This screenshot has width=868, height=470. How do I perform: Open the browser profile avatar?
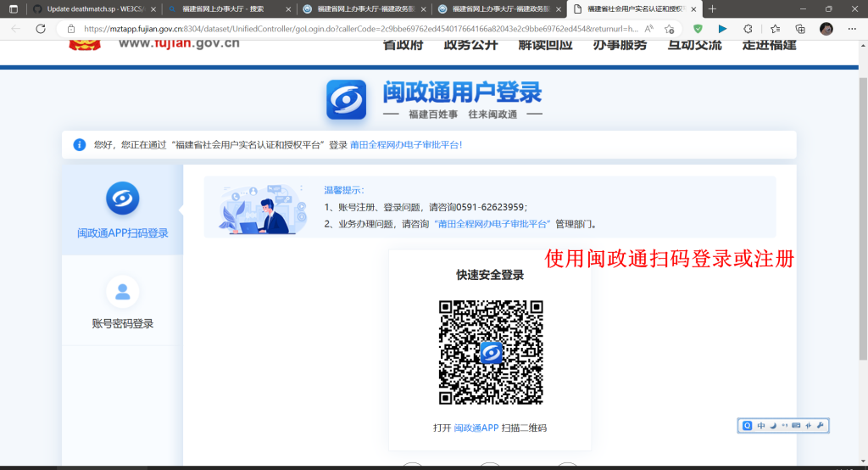click(826, 29)
